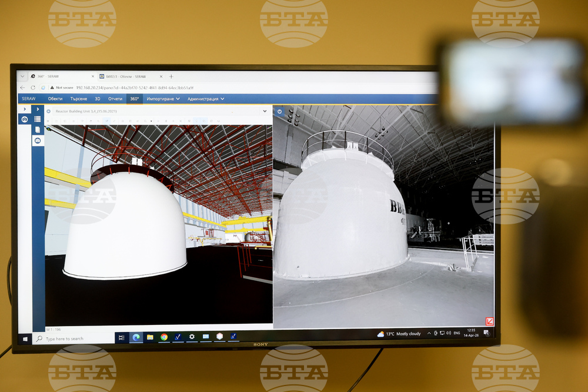This screenshot has width=588, height=392.
Task: Open File Explorer from the taskbar
Action: [x=150, y=337]
